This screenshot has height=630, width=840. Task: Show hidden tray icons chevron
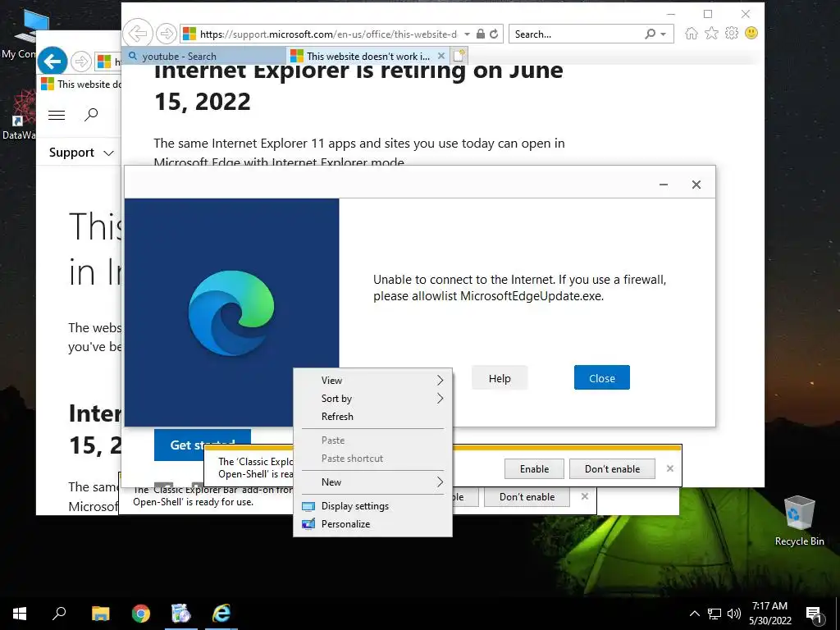click(694, 614)
